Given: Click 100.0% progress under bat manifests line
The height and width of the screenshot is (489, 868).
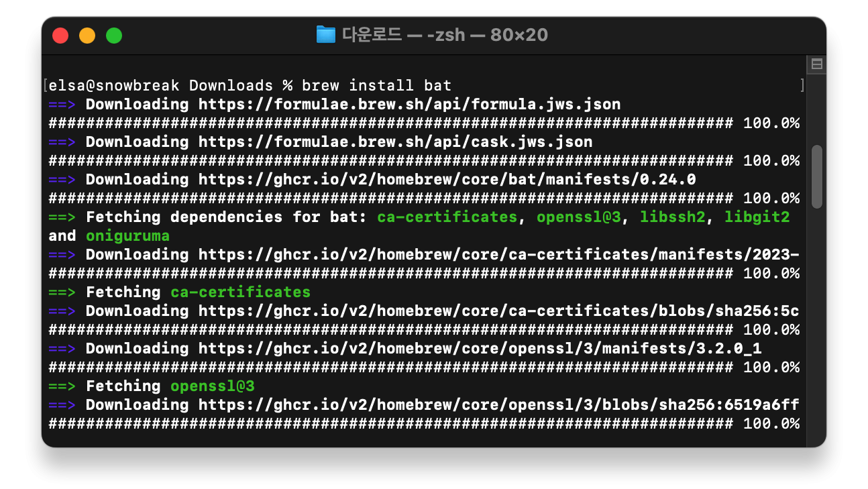Looking at the screenshot, I should pyautogui.click(x=771, y=199).
